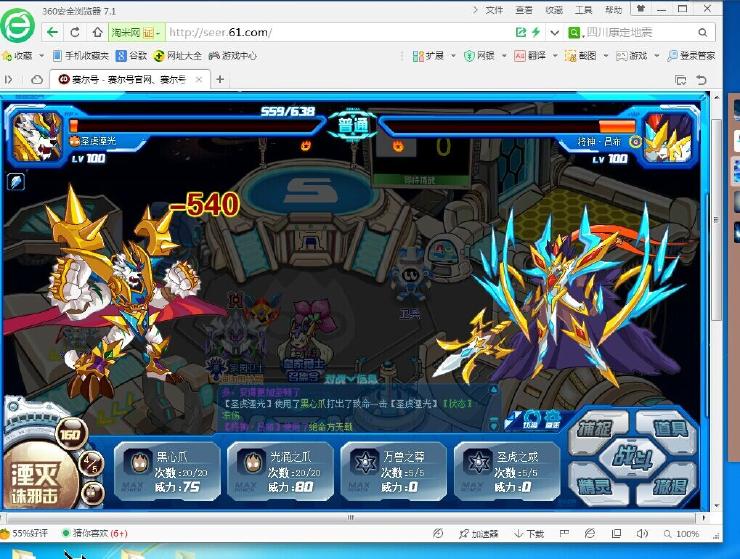Open a new tab with the plus button

220,79
